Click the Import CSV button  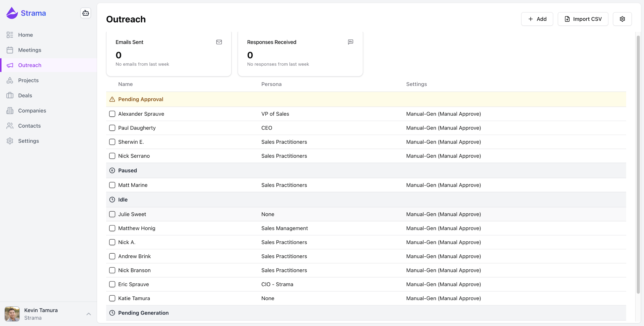pos(583,19)
